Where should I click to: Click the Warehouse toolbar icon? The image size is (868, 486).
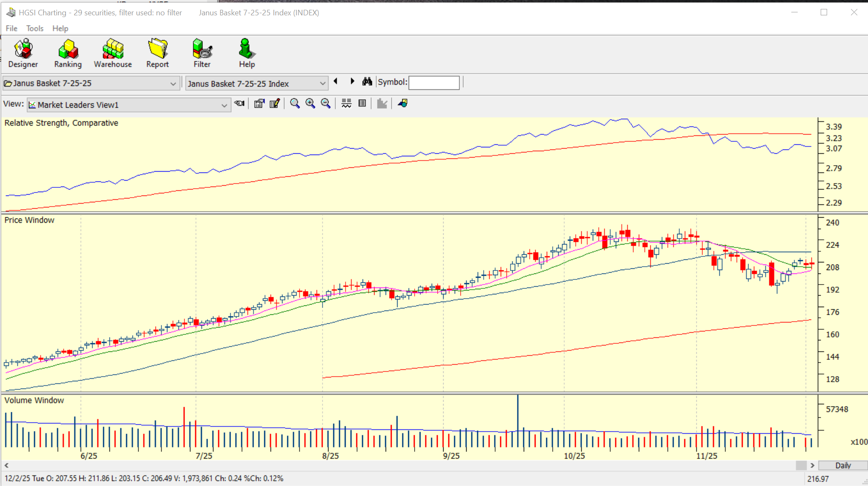tap(112, 53)
